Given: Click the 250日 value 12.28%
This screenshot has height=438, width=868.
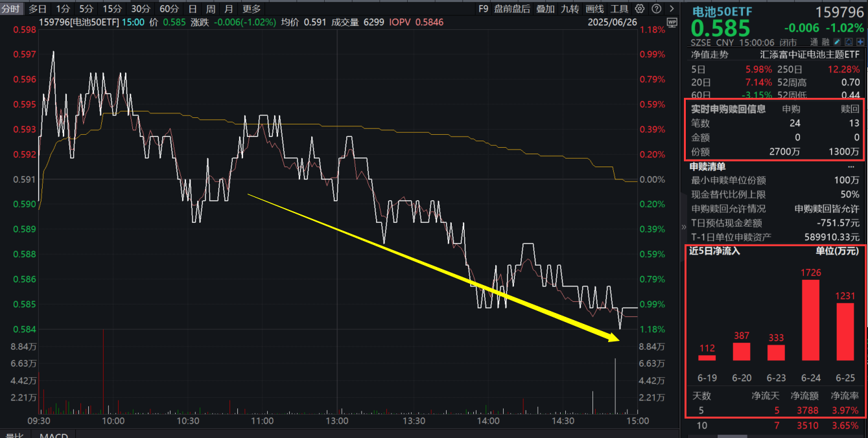Looking at the screenshot, I should (844, 69).
